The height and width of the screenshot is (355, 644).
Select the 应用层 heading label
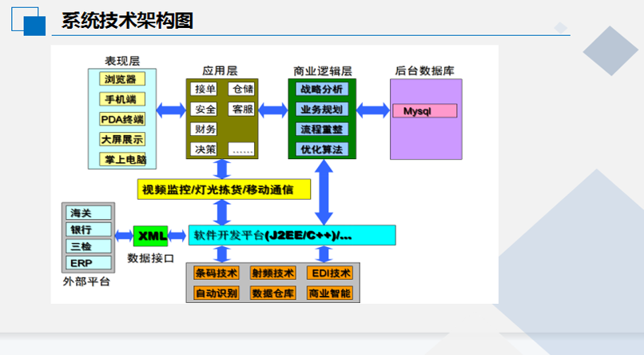click(x=220, y=70)
